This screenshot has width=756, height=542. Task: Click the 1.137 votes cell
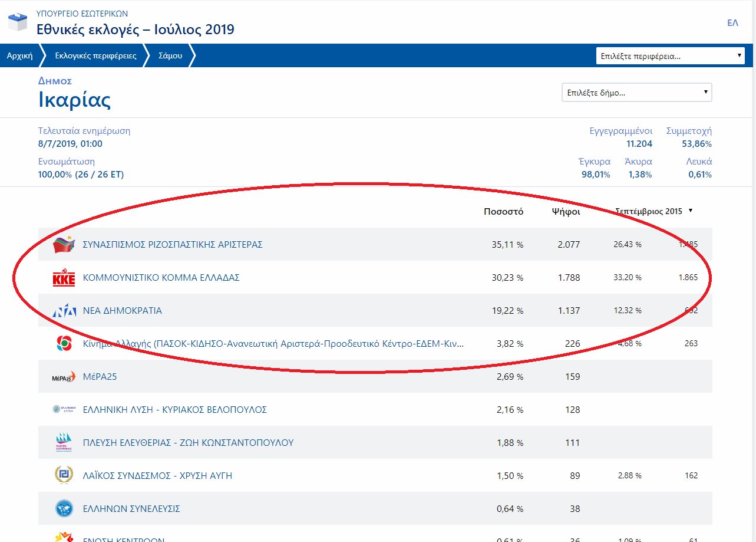point(569,310)
